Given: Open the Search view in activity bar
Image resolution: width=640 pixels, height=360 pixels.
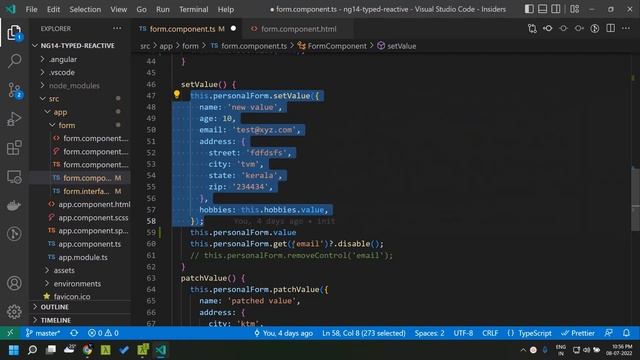Looking at the screenshot, I should pos(14,61).
